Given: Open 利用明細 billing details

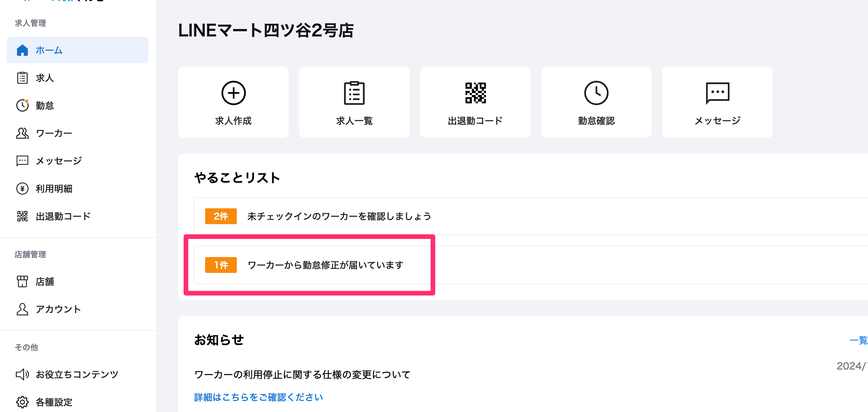Looking at the screenshot, I should (54, 189).
